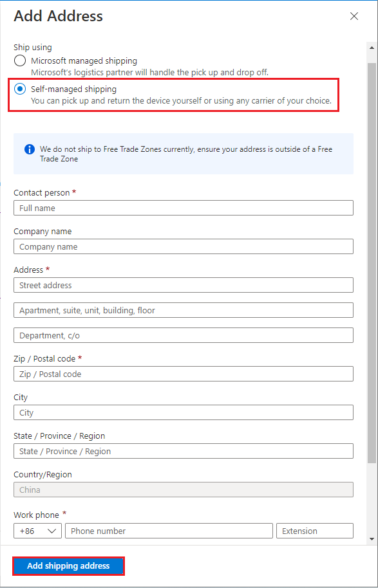The width and height of the screenshot is (378, 588).
Task: Click the scrollbar down arrow
Action: (372, 538)
